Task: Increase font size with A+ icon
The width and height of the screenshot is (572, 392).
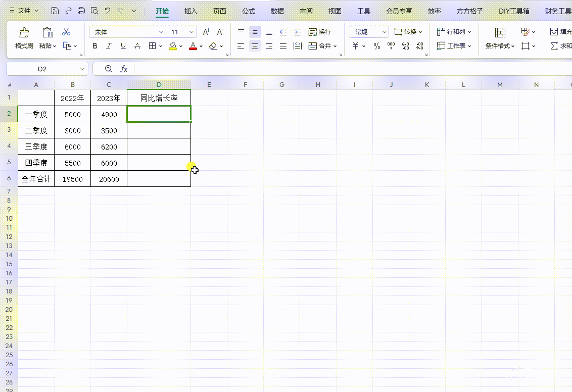Action: 207,32
